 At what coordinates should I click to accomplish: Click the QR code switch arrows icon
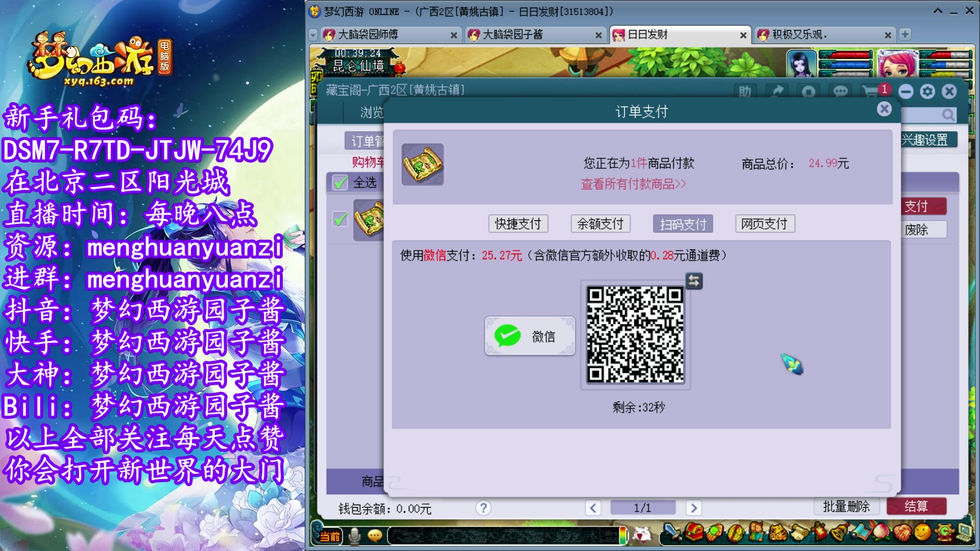694,281
